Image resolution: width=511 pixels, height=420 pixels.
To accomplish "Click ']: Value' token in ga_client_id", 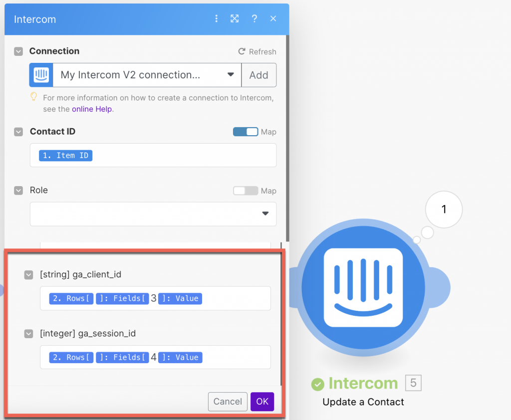I will 180,298.
